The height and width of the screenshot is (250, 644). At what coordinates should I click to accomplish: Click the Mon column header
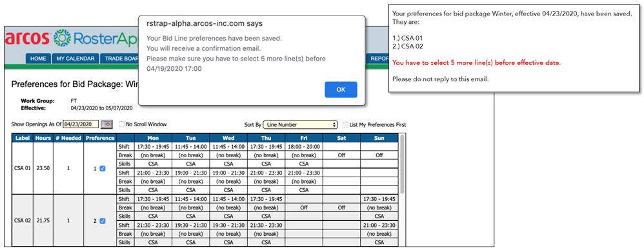point(153,138)
